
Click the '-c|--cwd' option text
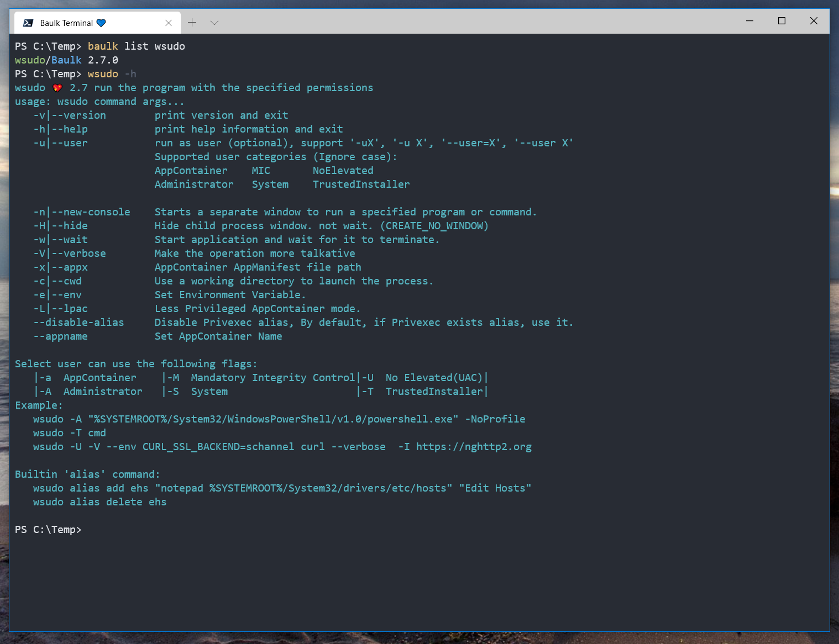[57, 281]
